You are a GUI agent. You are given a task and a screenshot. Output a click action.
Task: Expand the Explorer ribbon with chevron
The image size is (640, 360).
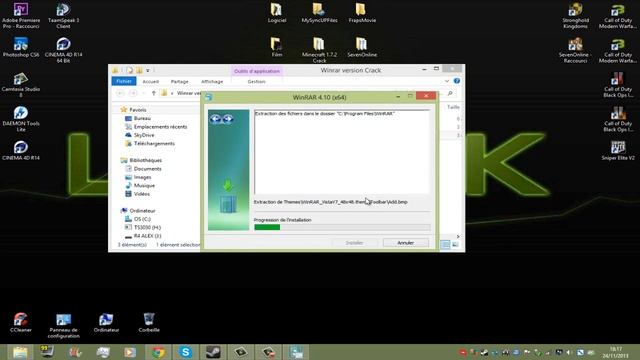[447, 81]
